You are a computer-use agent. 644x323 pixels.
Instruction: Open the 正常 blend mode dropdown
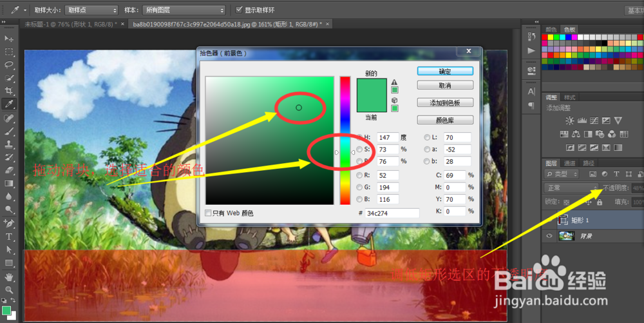click(571, 188)
